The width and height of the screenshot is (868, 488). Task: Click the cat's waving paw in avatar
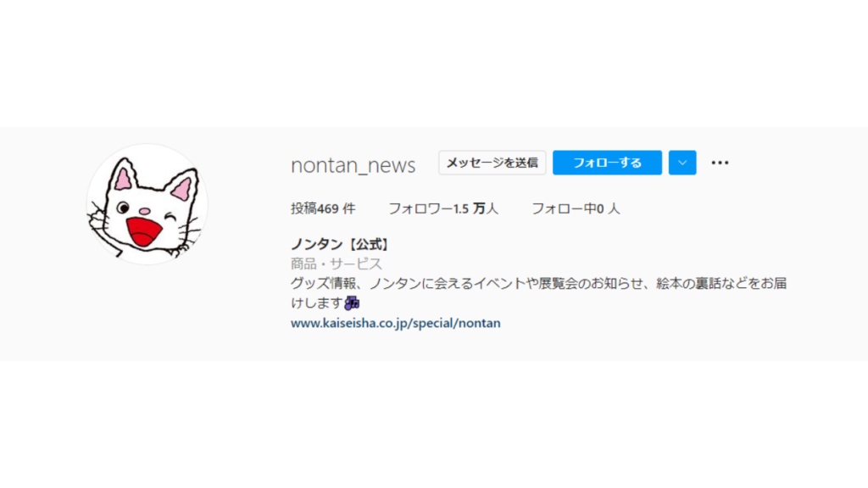click(x=99, y=218)
